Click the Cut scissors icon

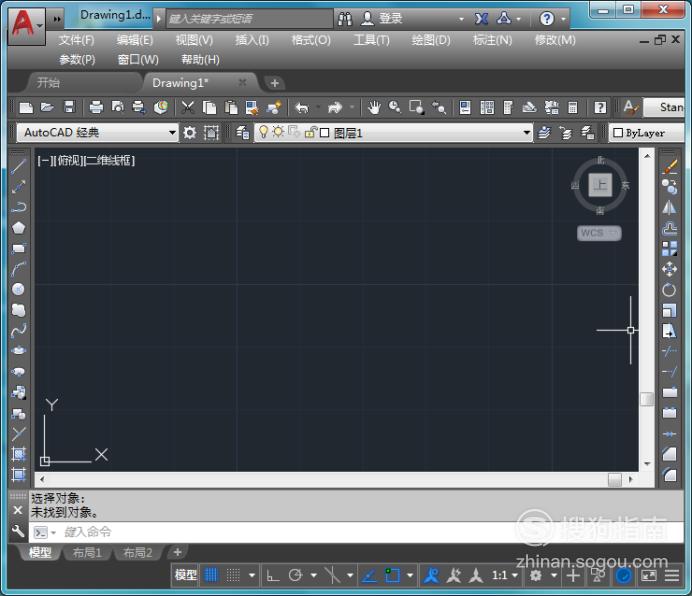(188, 107)
